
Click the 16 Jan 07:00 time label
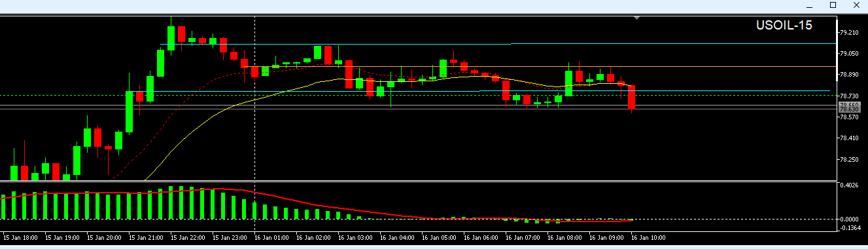[523, 238]
